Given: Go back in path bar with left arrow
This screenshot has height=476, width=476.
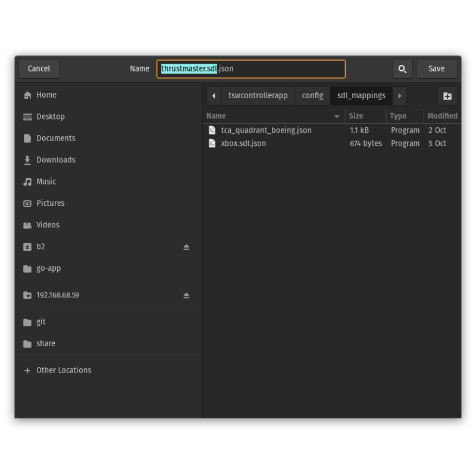Looking at the screenshot, I should pos(214,96).
